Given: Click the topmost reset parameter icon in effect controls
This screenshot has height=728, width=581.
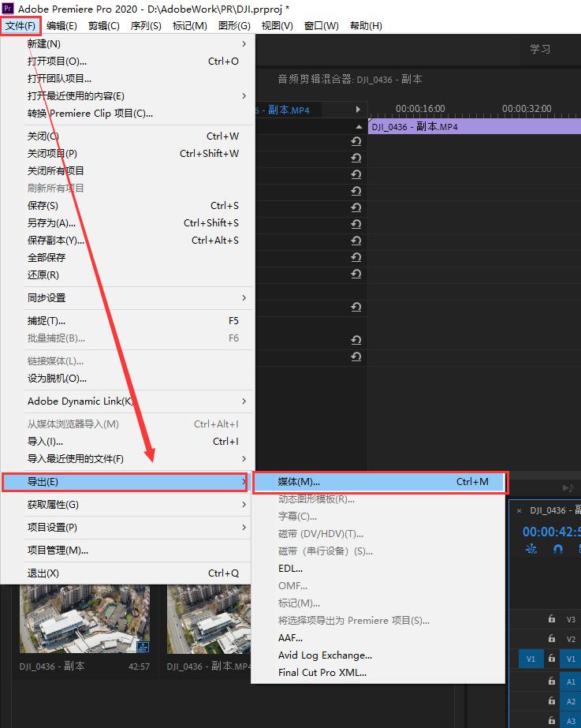Looking at the screenshot, I should 356,142.
